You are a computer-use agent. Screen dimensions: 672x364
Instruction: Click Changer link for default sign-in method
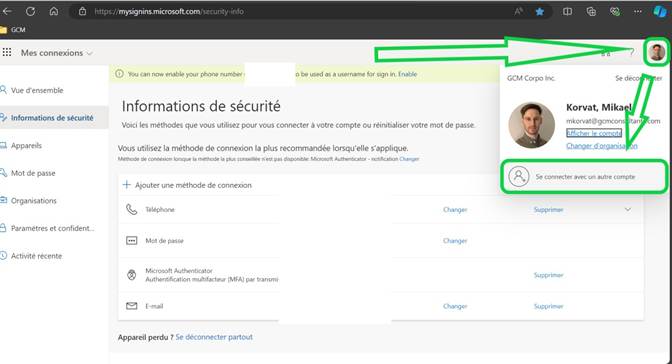409,159
